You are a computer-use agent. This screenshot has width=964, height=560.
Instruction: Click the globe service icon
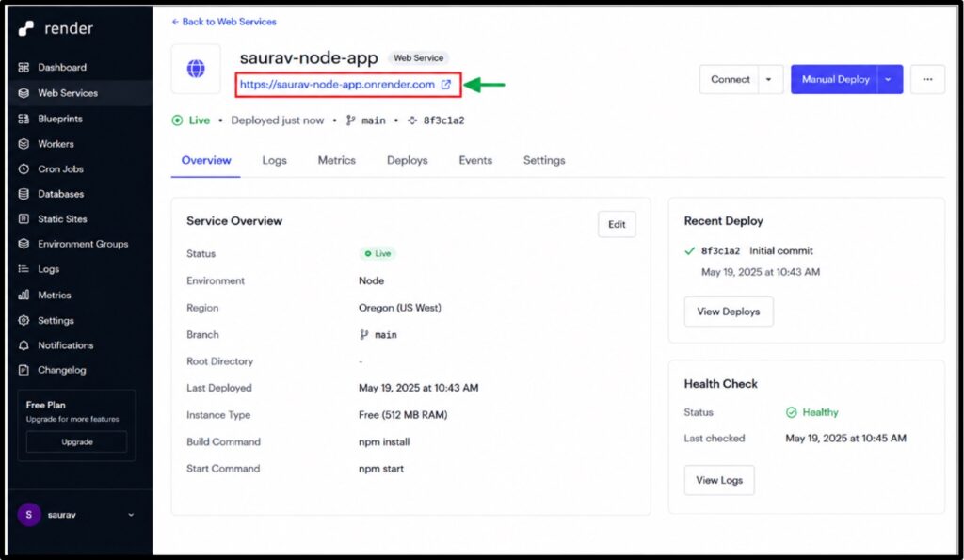(196, 68)
